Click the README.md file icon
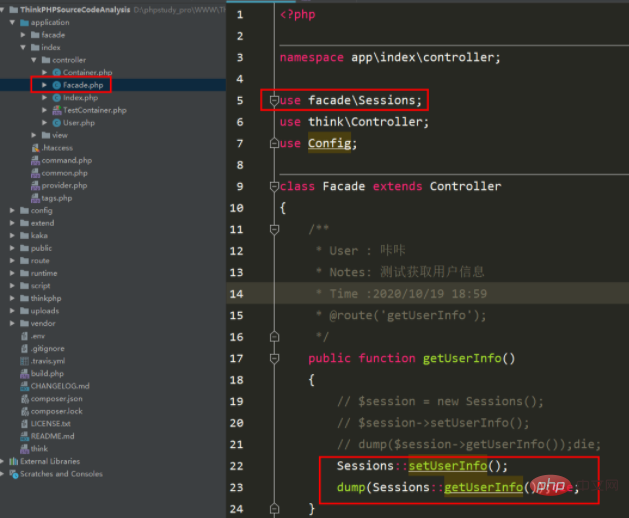 click(x=24, y=436)
